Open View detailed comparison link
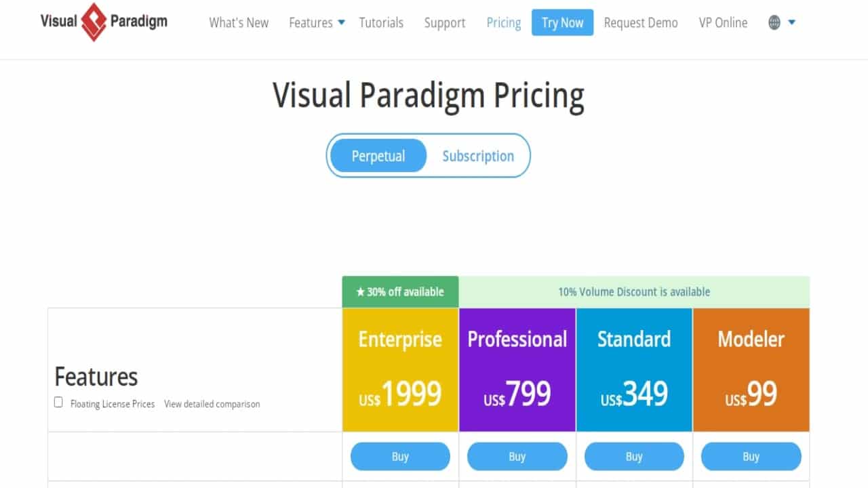The width and height of the screenshot is (868, 488). point(212,404)
